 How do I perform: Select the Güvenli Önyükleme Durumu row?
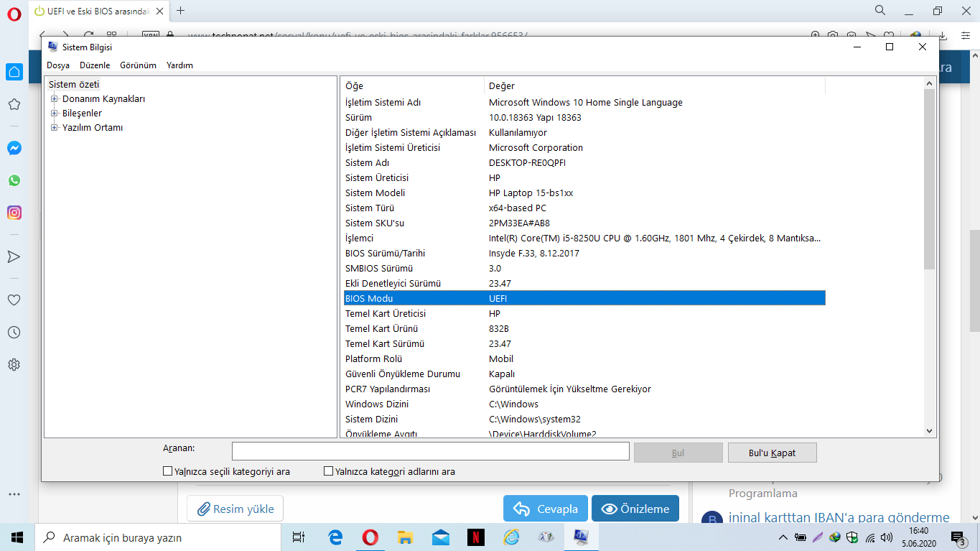coord(584,374)
